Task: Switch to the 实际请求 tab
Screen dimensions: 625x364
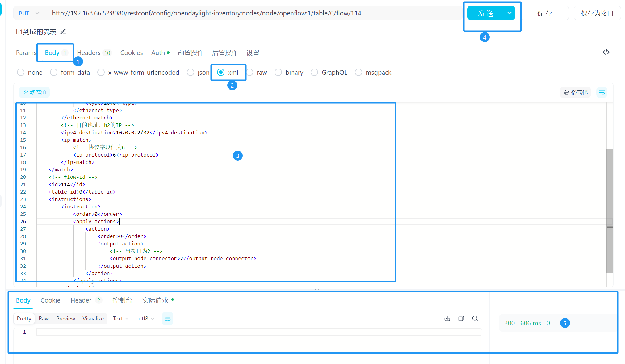Action: coord(155,300)
